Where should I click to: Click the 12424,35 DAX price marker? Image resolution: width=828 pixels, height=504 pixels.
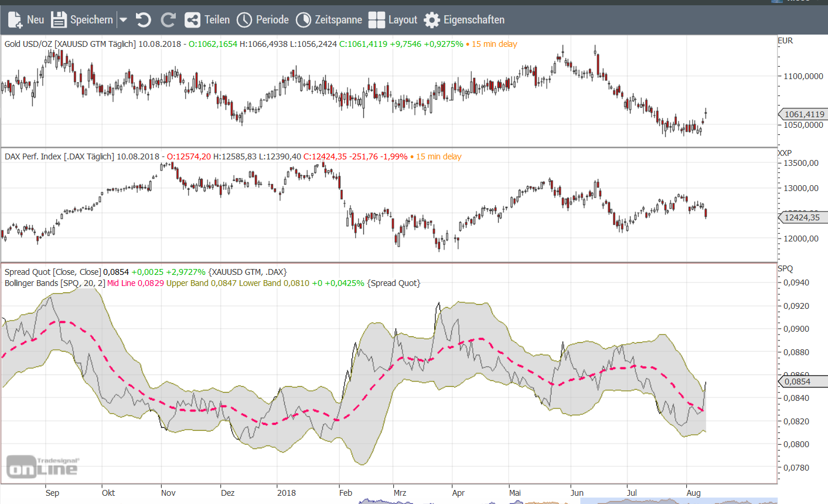[802, 217]
